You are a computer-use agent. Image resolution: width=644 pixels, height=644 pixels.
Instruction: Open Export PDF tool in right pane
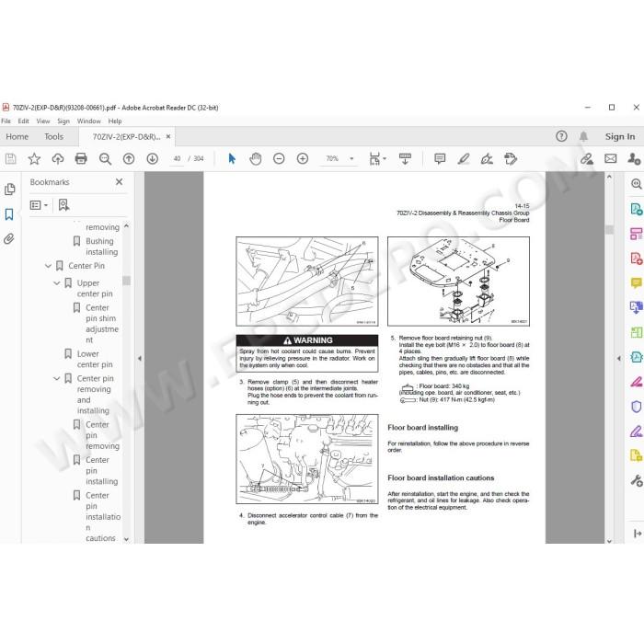pyautogui.click(x=637, y=209)
